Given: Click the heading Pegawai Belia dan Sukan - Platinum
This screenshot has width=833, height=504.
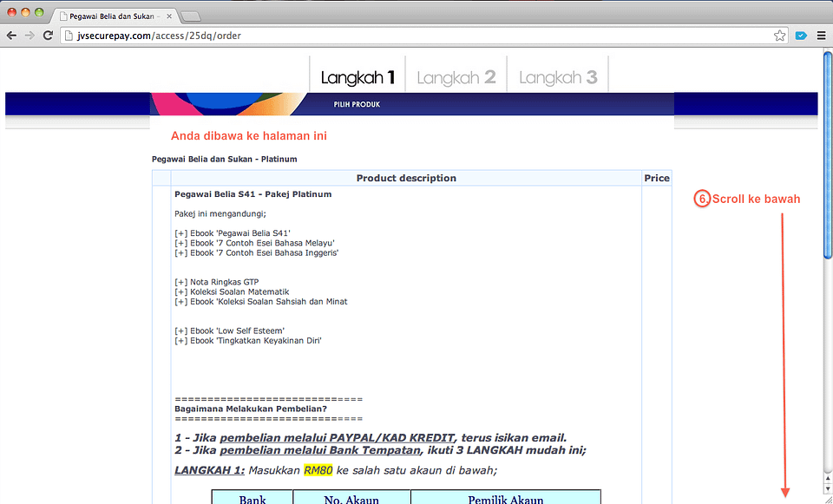Looking at the screenshot, I should tap(224, 160).
